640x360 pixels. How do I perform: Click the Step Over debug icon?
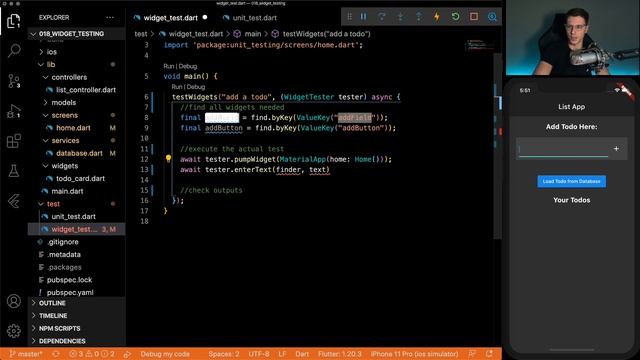(382, 17)
